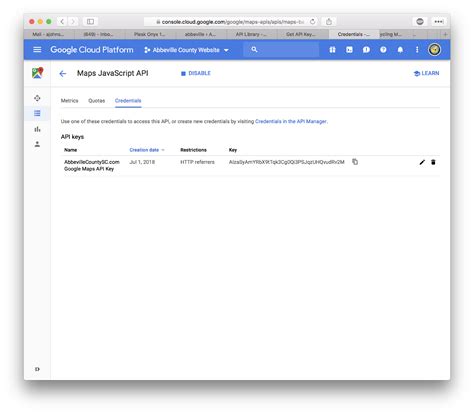This screenshot has width=474, height=414.
Task: Switch to the Plesk Onyx browser tab
Action: coord(150,34)
